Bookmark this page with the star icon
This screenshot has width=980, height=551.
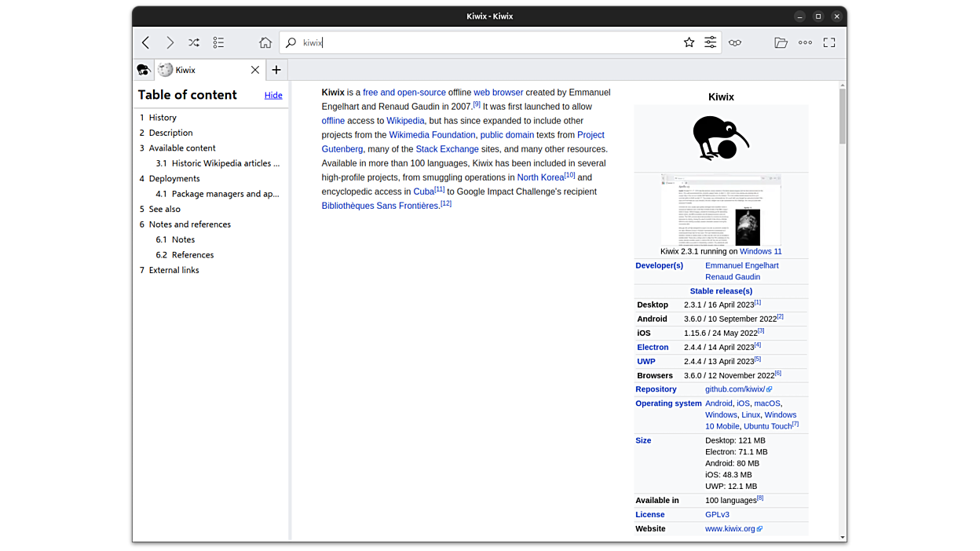point(689,42)
